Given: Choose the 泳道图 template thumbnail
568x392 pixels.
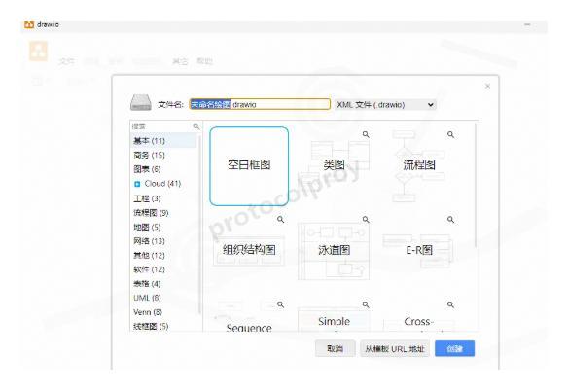Looking at the screenshot, I should tap(334, 250).
